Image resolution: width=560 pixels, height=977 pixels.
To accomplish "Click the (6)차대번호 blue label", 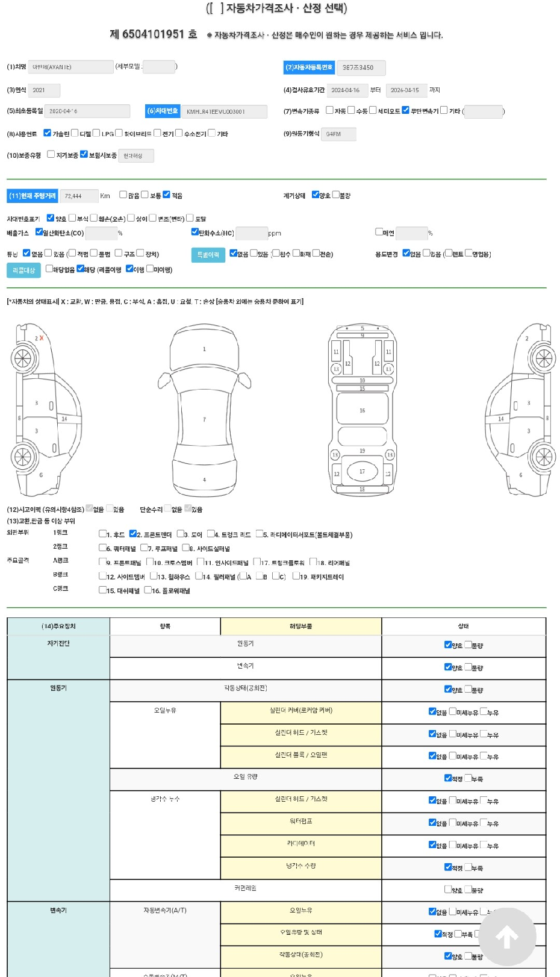I will click(x=163, y=111).
